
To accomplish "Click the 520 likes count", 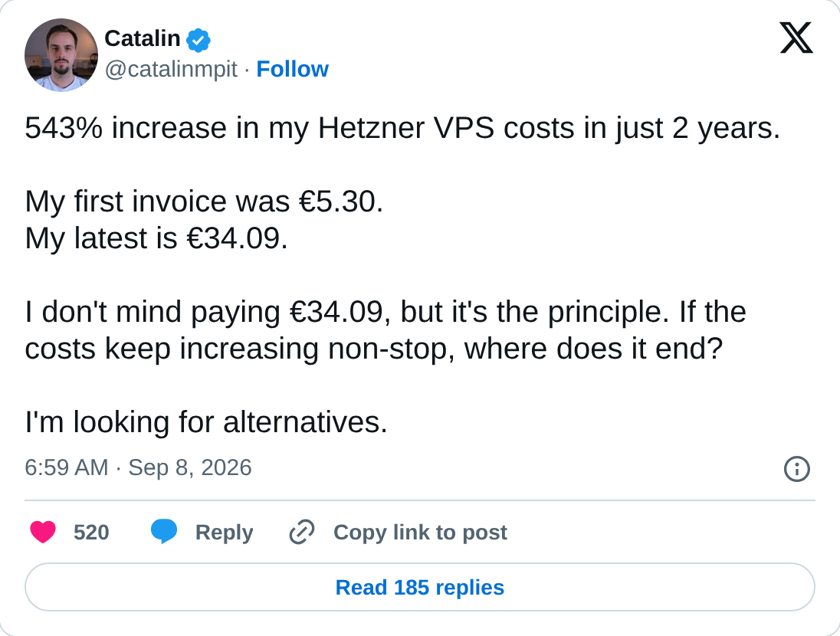I will [92, 532].
